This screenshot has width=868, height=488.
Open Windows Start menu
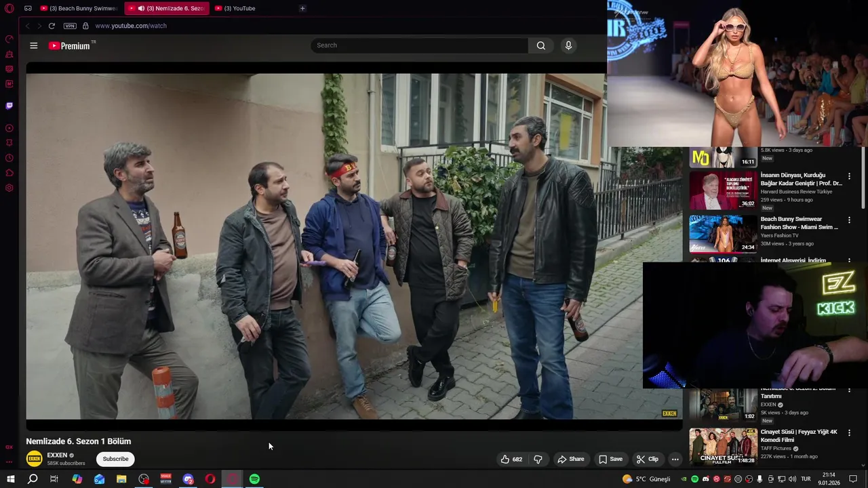tap(10, 479)
